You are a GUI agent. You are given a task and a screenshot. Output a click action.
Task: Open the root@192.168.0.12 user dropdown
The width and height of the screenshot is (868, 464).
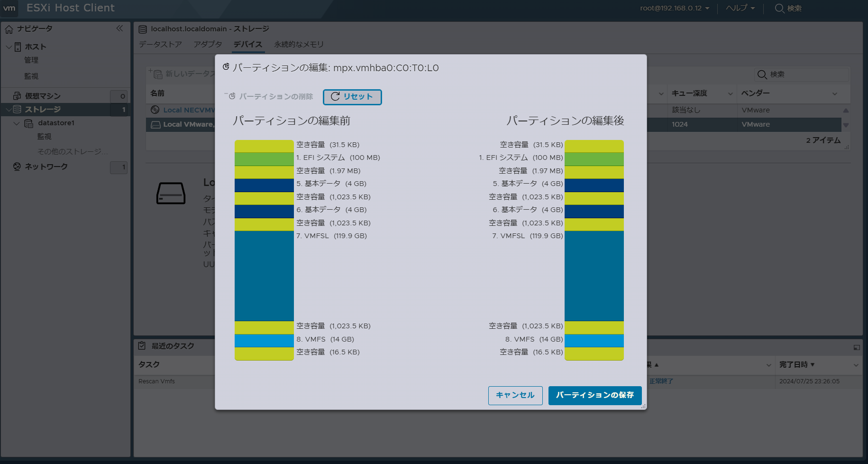(x=674, y=8)
